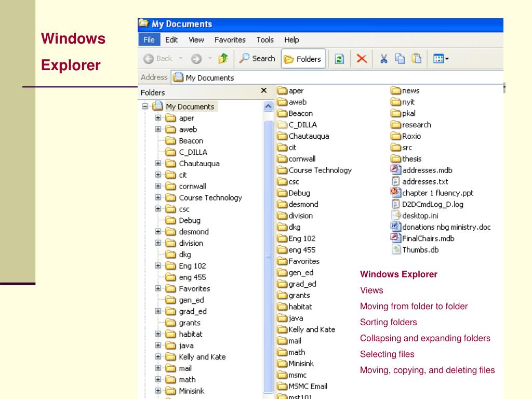Collapse My Documents tree node
532x399 pixels.
145,106
